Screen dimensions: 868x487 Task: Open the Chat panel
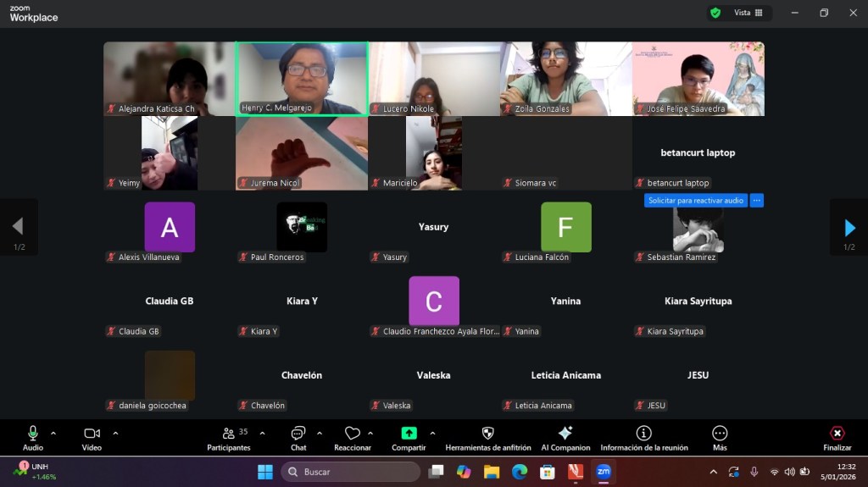point(298,437)
